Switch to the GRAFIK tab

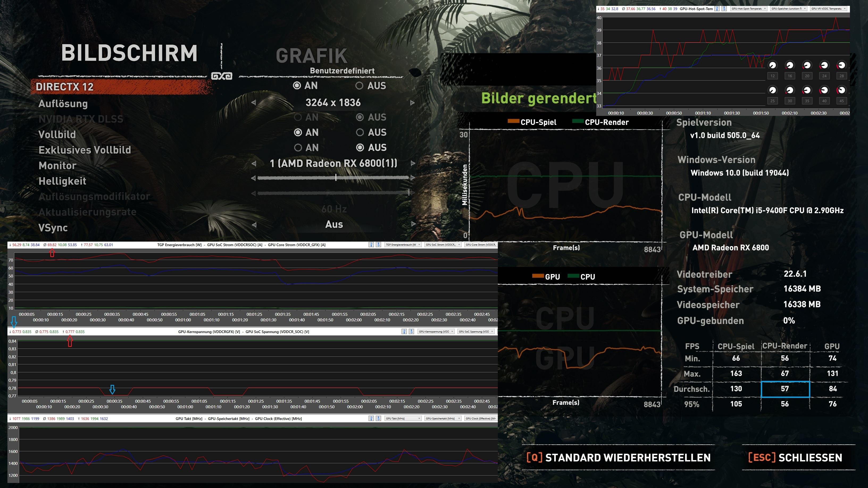click(x=311, y=56)
